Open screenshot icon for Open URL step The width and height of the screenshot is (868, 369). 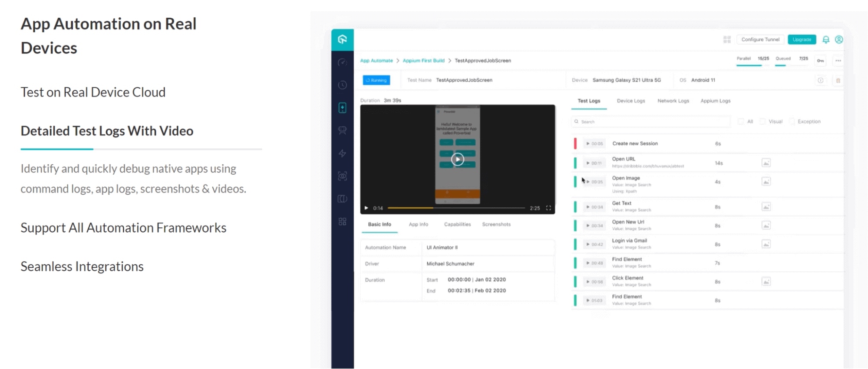coord(766,163)
